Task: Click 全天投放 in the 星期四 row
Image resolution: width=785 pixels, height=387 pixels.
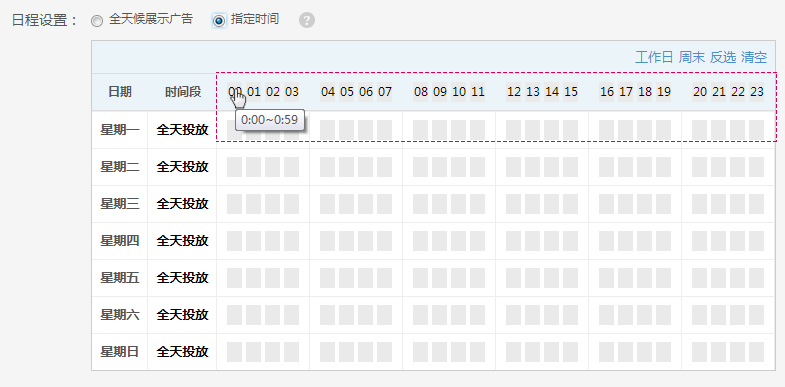Action: pyautogui.click(x=182, y=241)
